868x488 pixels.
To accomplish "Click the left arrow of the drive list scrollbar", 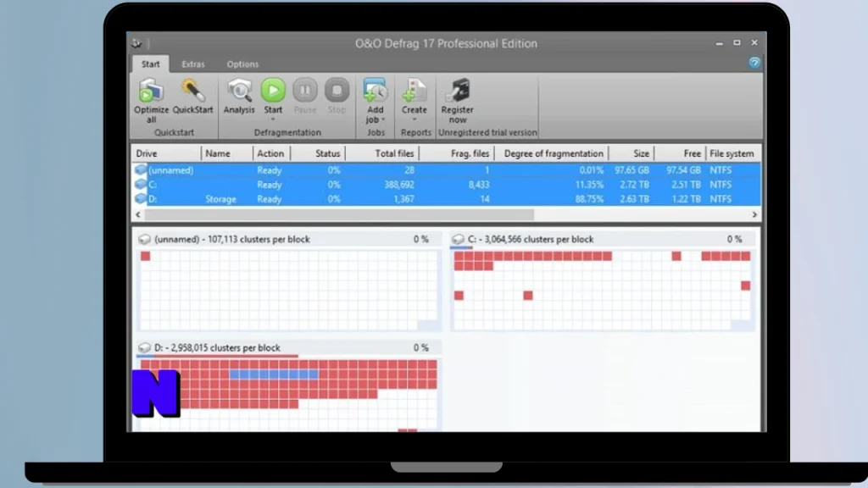I will click(138, 214).
